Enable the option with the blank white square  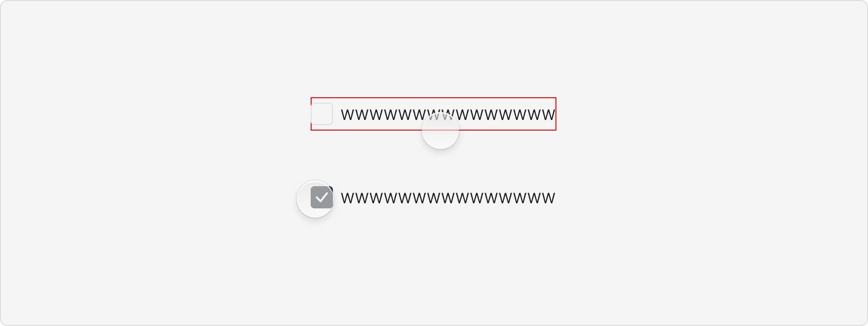322,114
